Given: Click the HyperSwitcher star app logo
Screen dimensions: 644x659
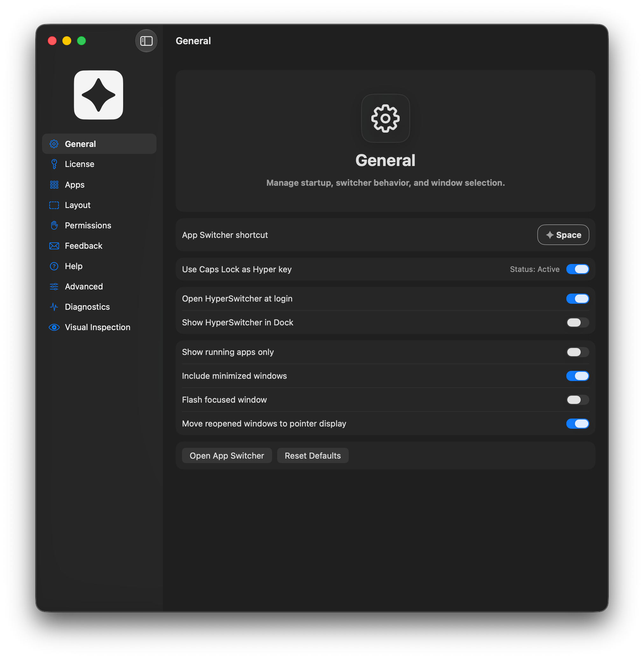Looking at the screenshot, I should click(x=98, y=95).
